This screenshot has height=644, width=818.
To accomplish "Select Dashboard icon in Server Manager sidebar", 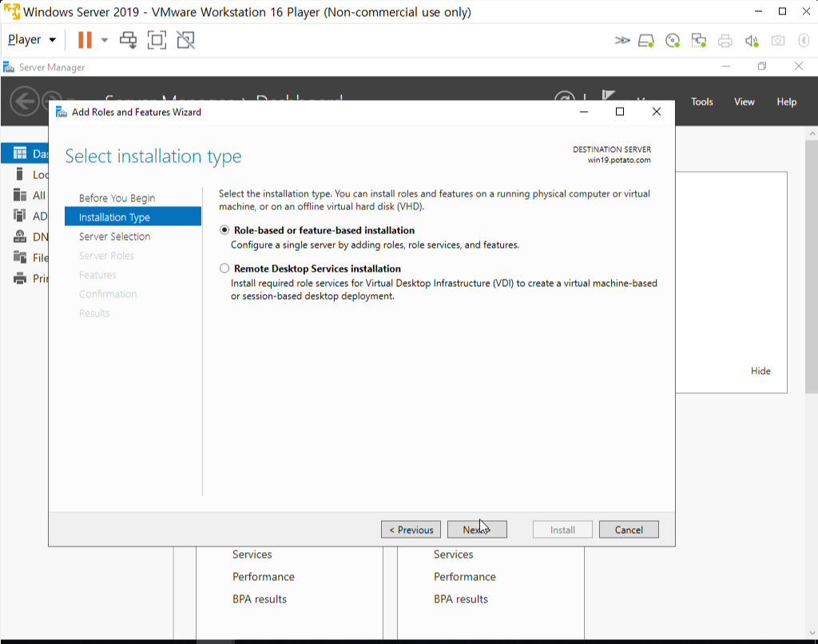I will [x=20, y=153].
